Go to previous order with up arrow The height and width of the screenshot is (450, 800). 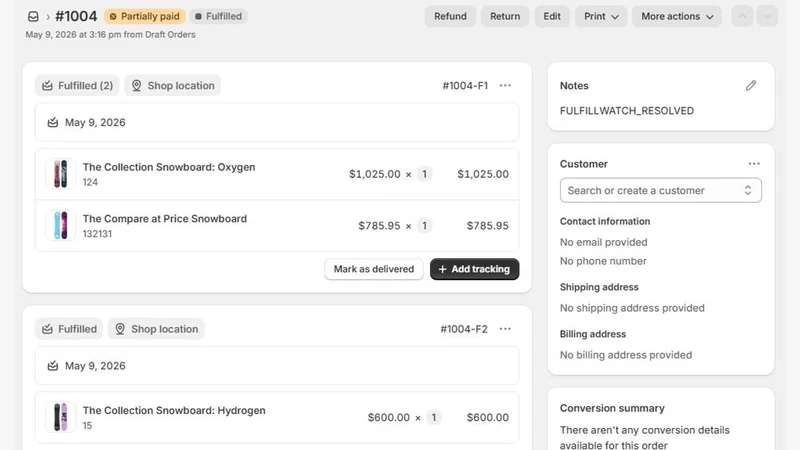click(742, 16)
